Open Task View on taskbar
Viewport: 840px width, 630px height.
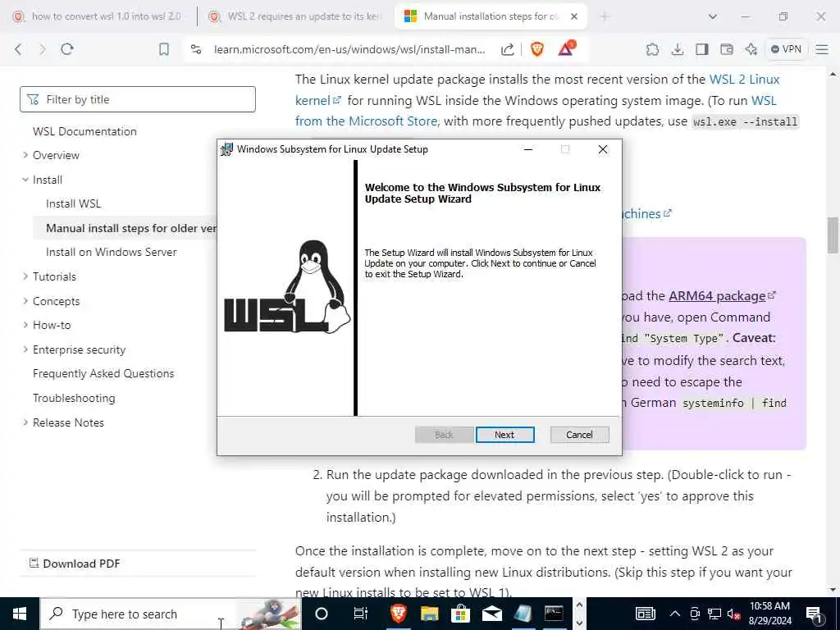[x=361, y=614]
